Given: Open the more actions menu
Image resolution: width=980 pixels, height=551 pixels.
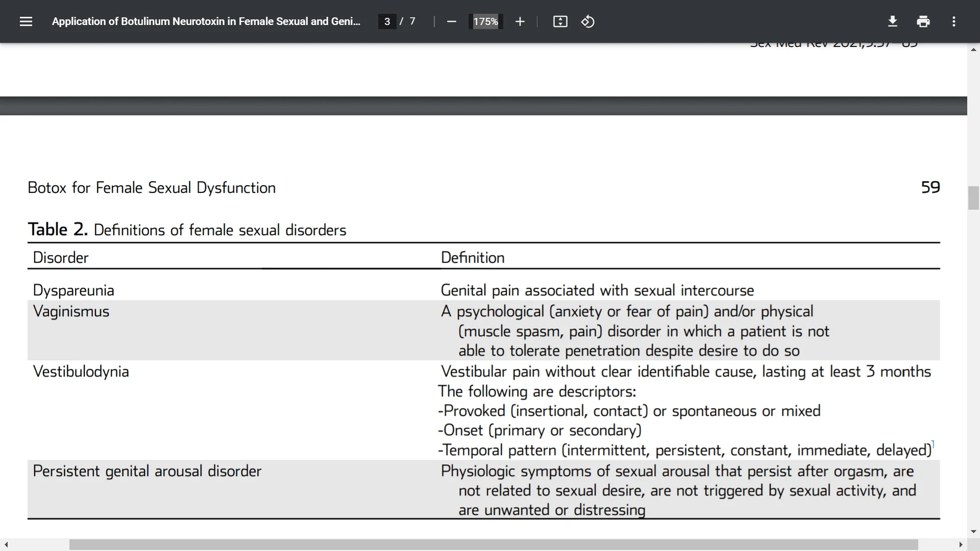Looking at the screenshot, I should tap(953, 21).
